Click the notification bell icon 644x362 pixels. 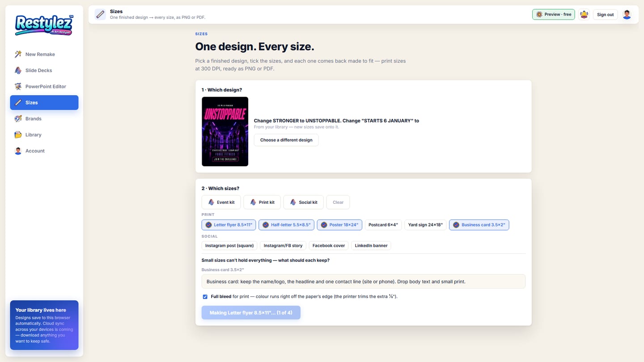coord(584,14)
